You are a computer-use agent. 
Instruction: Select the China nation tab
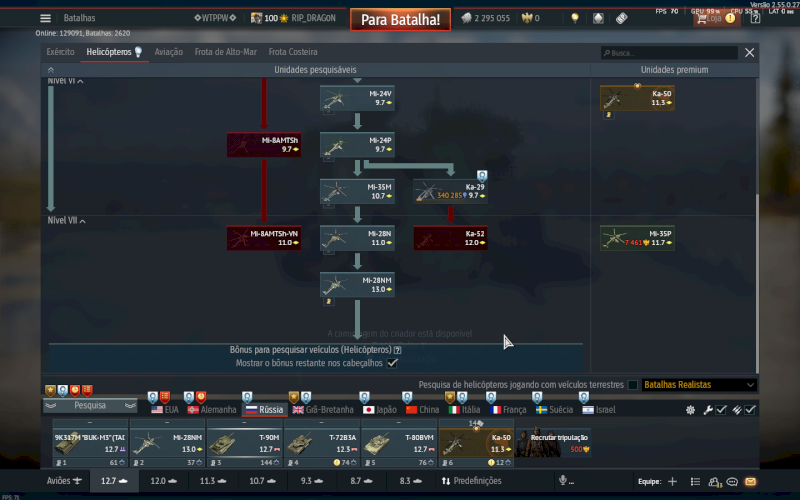coord(422,410)
